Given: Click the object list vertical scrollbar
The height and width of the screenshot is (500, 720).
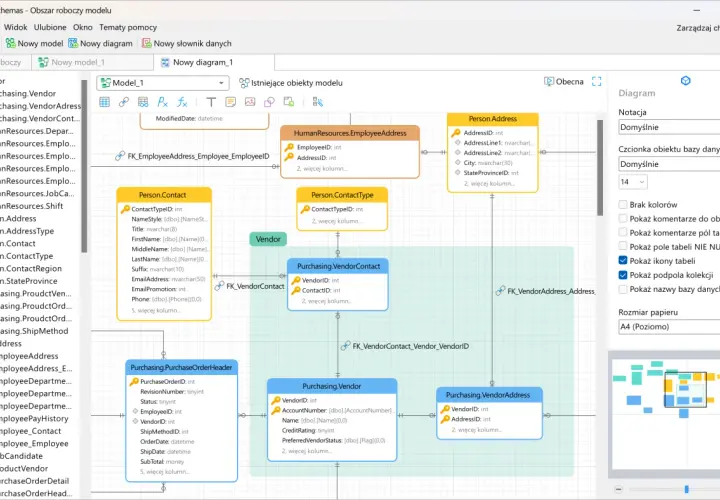Looking at the screenshot, I should click(84, 166).
